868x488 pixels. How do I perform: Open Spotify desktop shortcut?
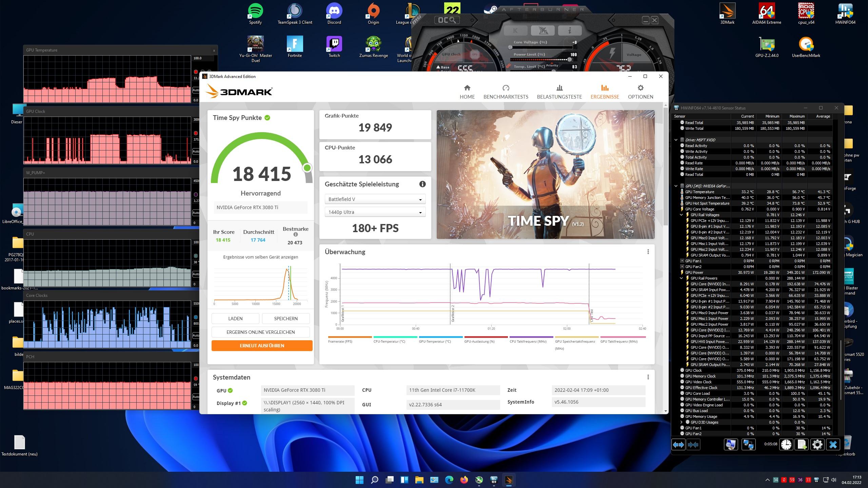[255, 14]
